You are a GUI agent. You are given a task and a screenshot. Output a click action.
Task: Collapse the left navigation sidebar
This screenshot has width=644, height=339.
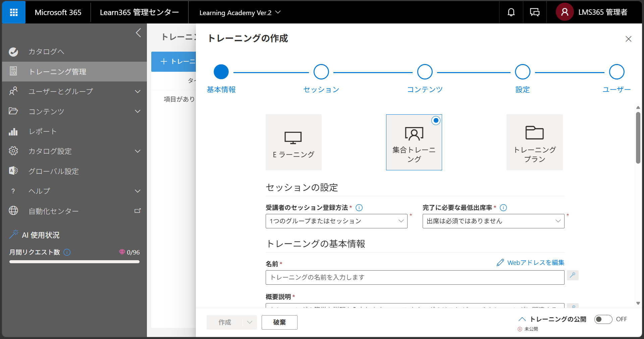(x=138, y=33)
